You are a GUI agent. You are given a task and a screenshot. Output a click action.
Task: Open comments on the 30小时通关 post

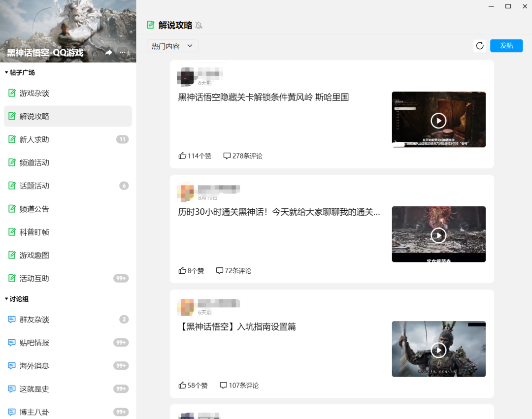click(x=233, y=270)
